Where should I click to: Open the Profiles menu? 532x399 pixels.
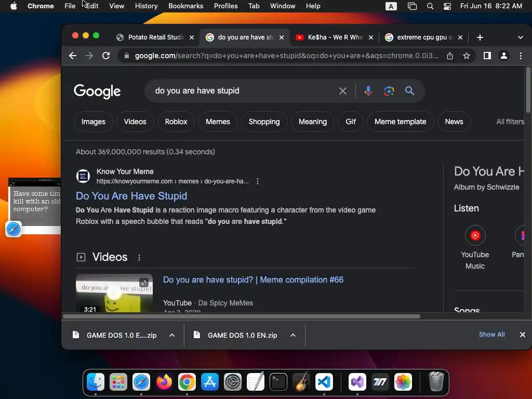click(x=225, y=6)
